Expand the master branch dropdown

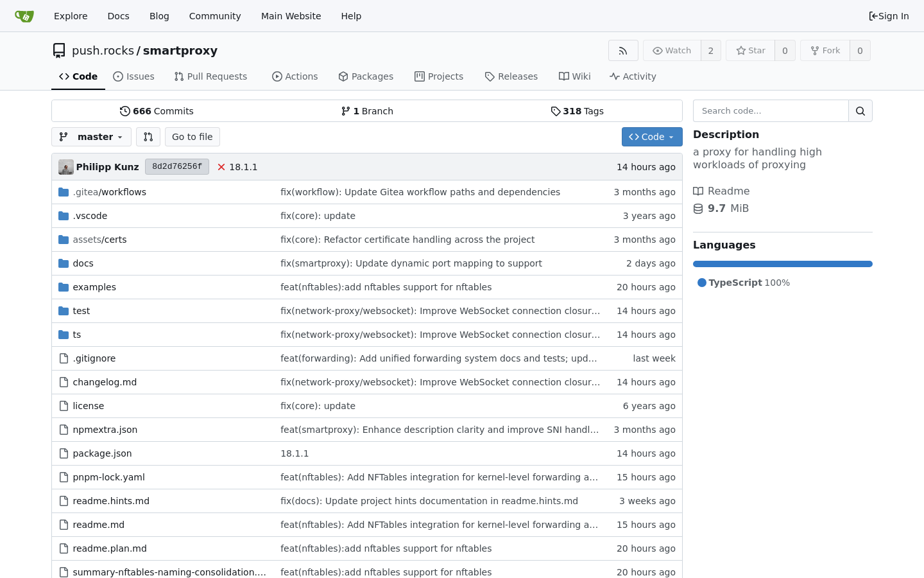click(x=91, y=137)
